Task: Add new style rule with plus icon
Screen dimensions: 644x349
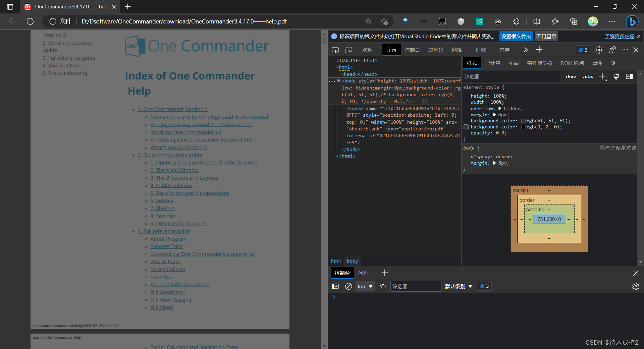Action: [x=603, y=77]
